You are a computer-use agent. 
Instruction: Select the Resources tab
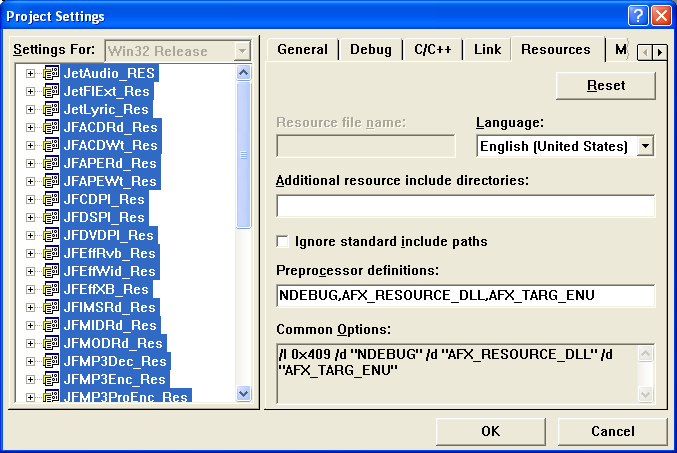pyautogui.click(x=556, y=49)
